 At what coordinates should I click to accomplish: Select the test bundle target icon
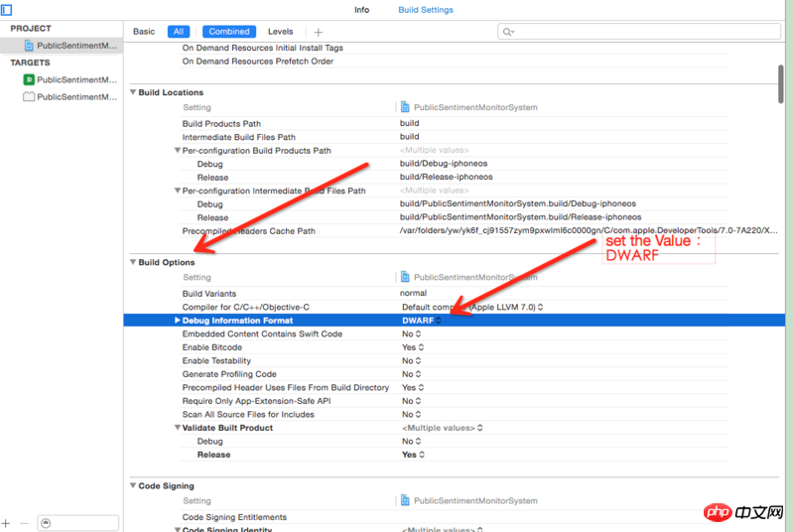pyautogui.click(x=29, y=96)
